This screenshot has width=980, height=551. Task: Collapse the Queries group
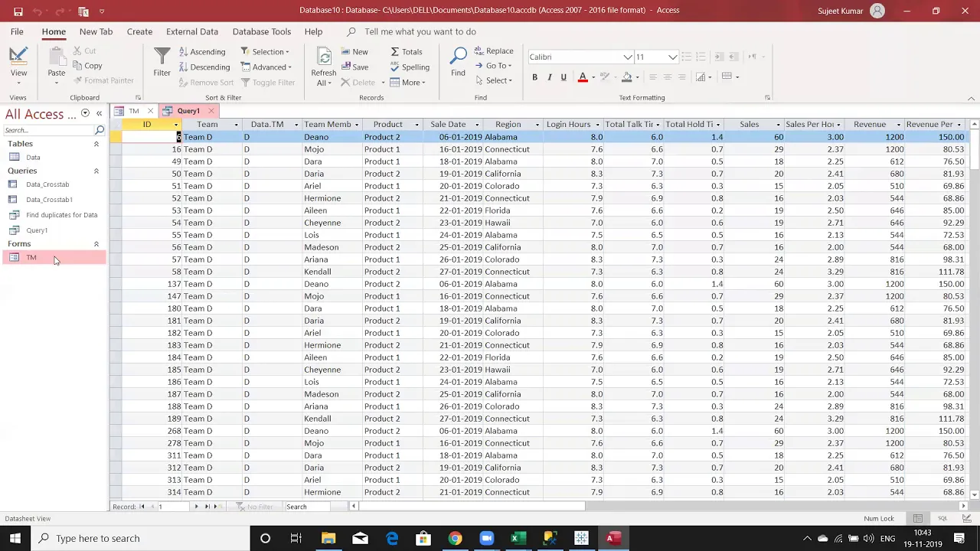[x=96, y=171]
